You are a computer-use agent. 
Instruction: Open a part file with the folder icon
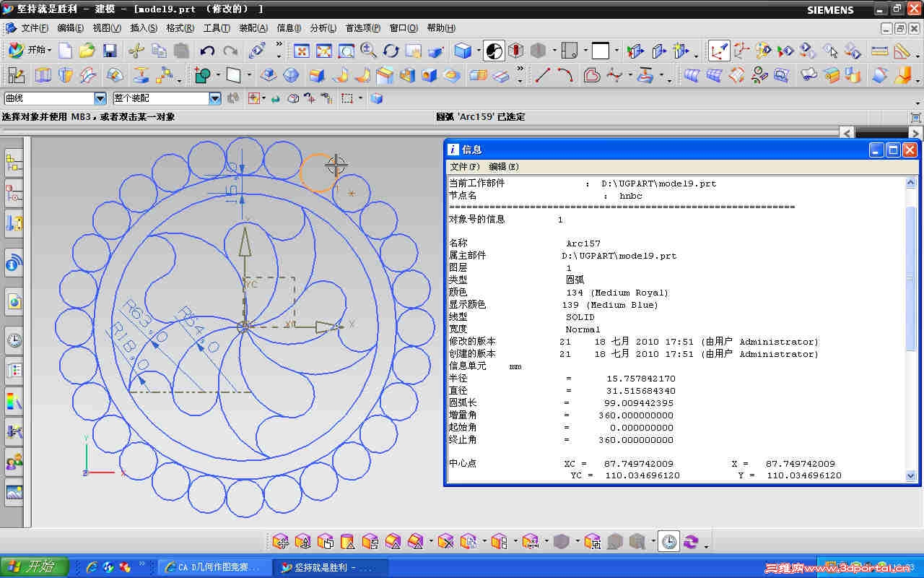coord(87,51)
